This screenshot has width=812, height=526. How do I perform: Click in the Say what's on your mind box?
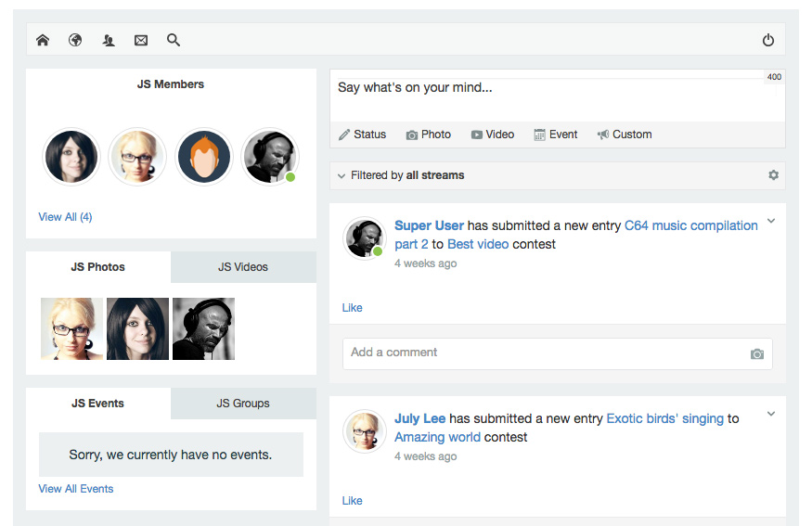click(557, 96)
